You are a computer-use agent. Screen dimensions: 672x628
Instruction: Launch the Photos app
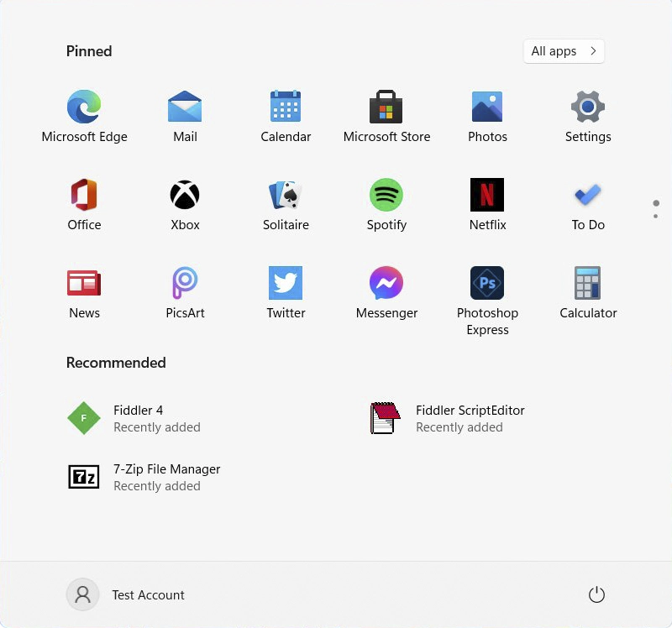pos(487,107)
